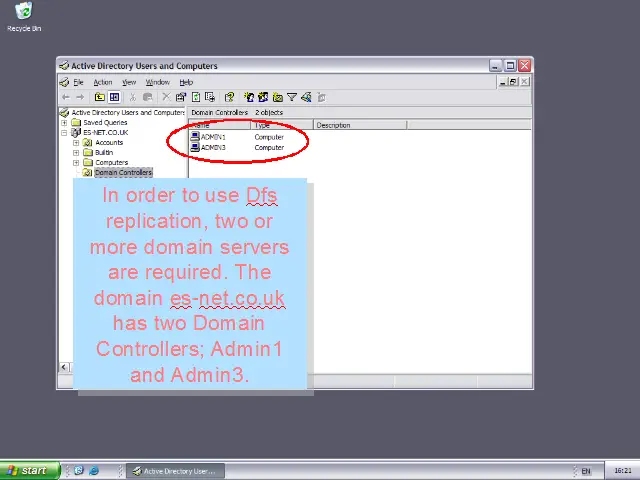Click the tree pane left scroll arrow

coord(64,367)
